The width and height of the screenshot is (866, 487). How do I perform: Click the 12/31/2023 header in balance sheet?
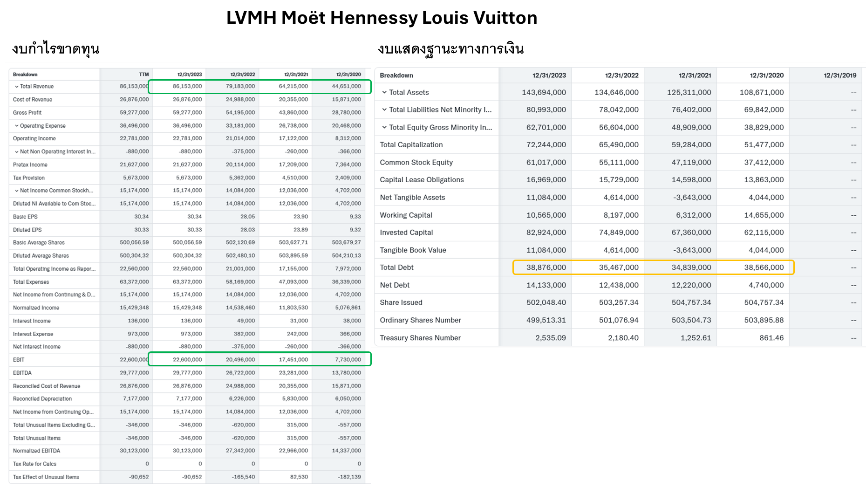549,75
